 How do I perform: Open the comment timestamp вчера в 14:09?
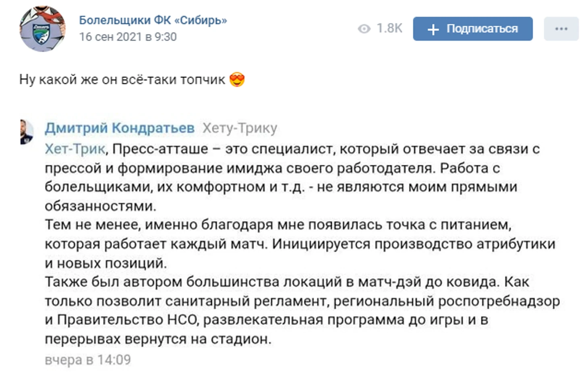(x=88, y=359)
